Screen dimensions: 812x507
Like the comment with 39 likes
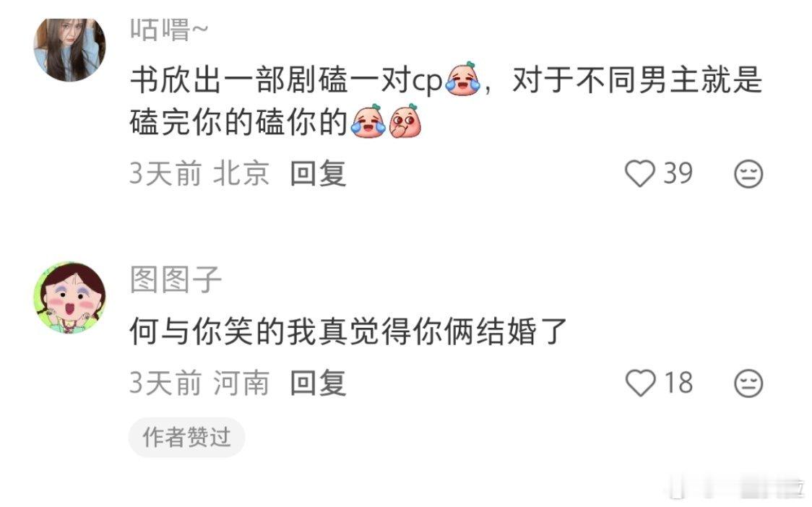pos(639,173)
